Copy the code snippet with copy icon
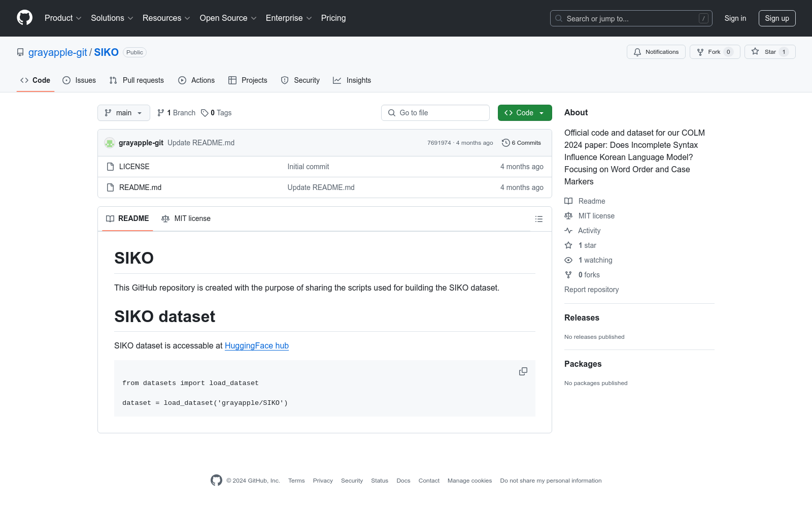The image size is (812, 508). click(523, 371)
